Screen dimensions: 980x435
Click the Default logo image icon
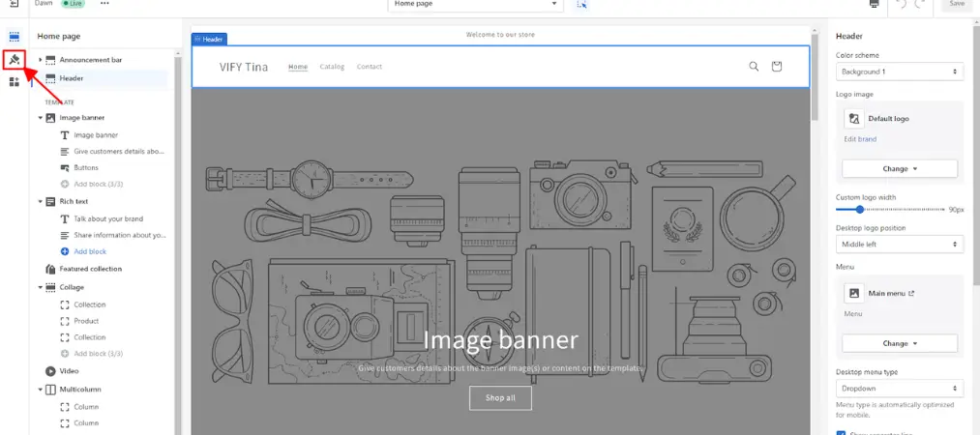(853, 119)
